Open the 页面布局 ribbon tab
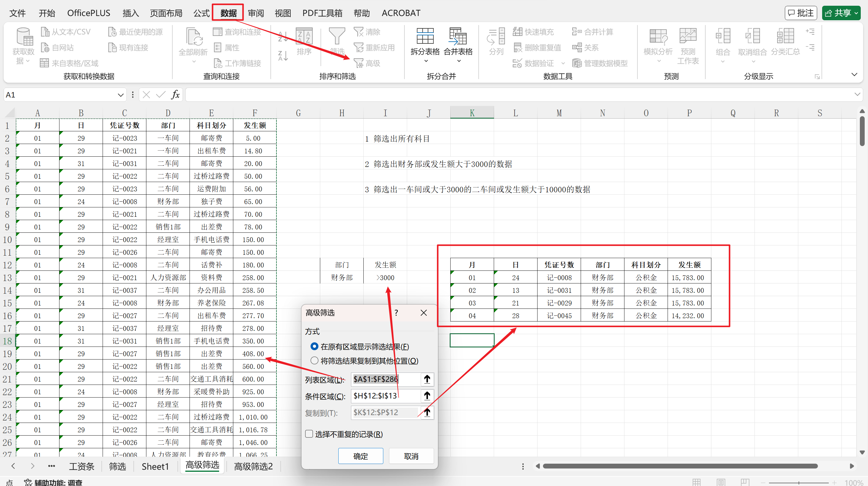 (x=166, y=13)
